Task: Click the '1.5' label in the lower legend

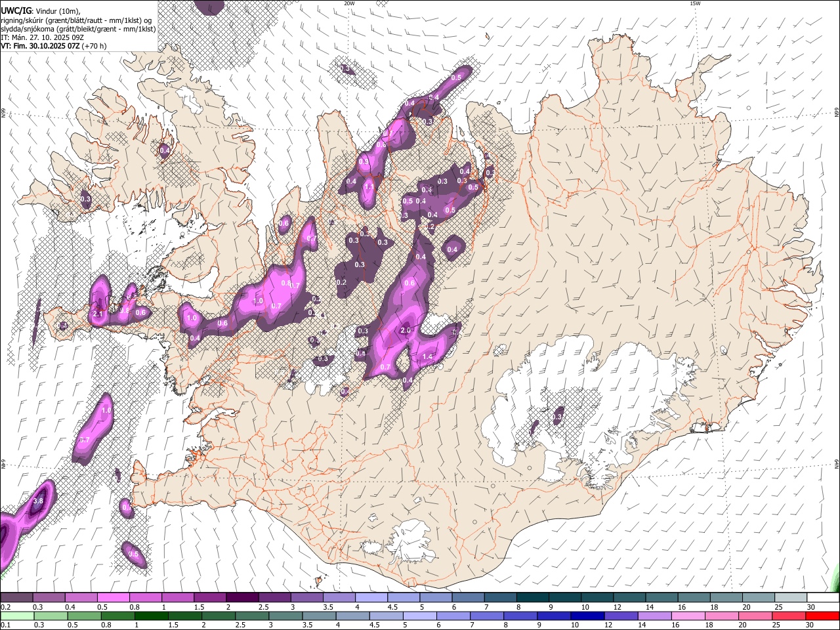Action: [173, 625]
